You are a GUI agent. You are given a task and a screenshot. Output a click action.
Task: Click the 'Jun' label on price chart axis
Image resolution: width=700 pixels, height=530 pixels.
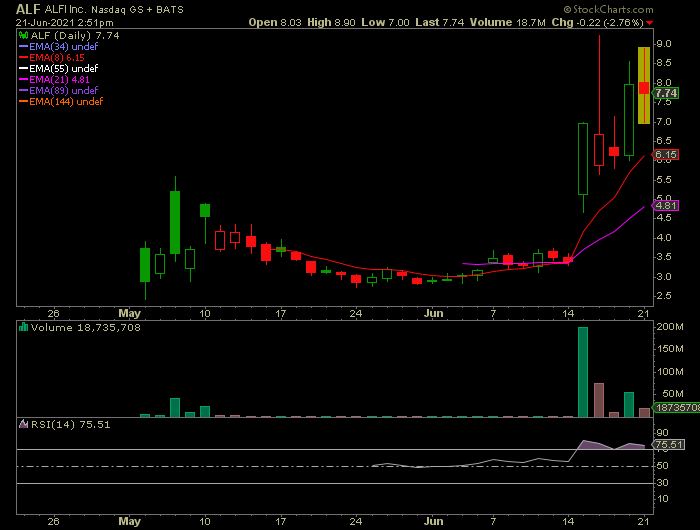pos(433,313)
